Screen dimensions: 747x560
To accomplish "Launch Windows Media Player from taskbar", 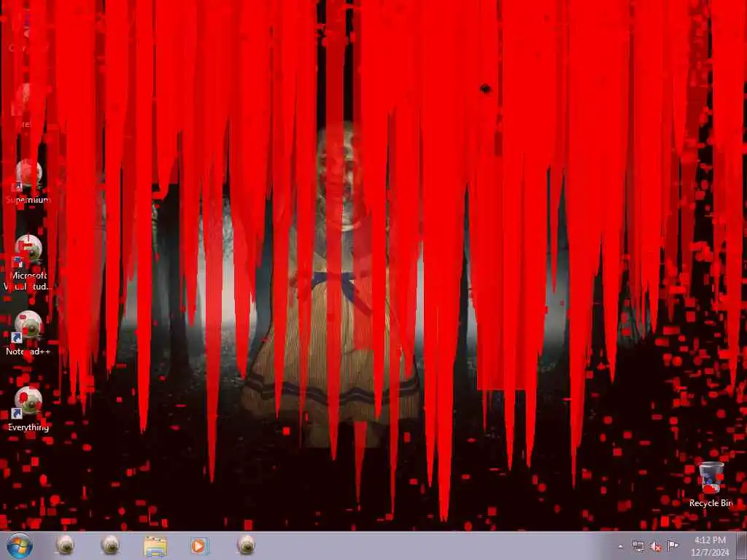I will tap(200, 545).
